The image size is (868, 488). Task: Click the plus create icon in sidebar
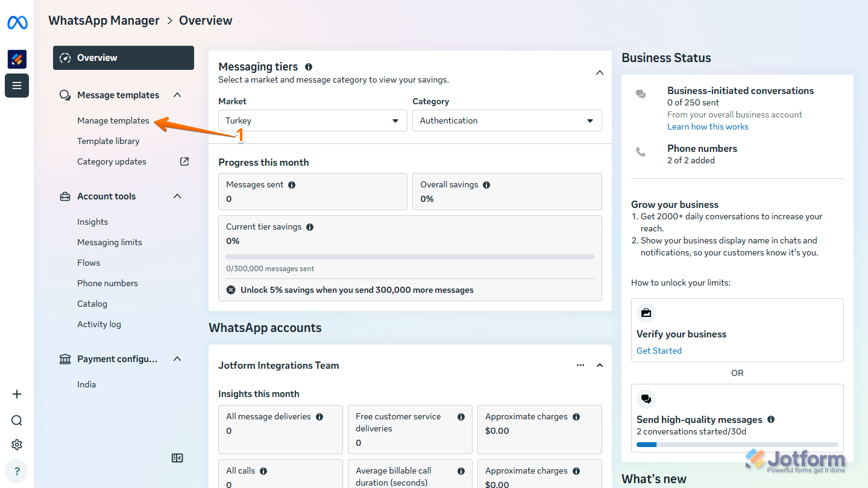click(17, 394)
